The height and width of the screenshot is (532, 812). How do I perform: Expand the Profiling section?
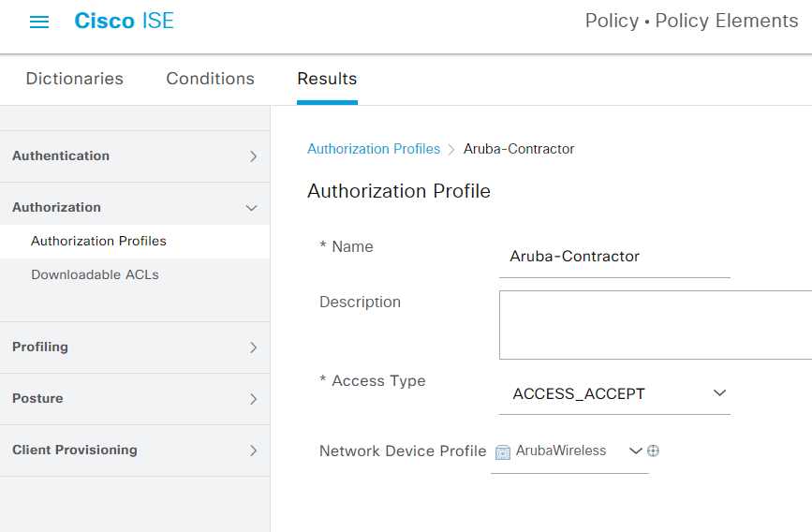coord(135,347)
